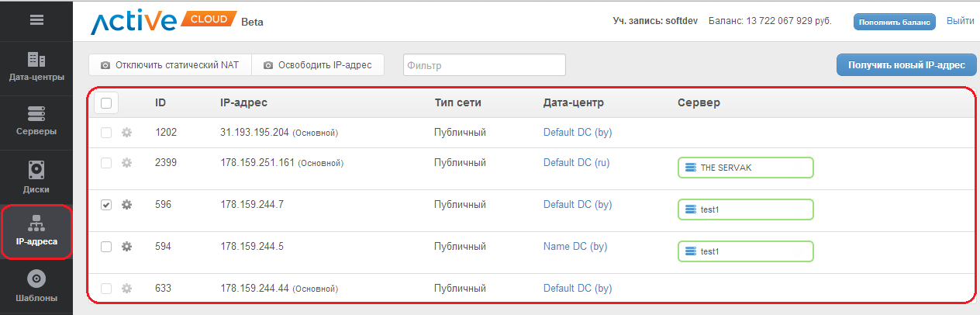Image resolution: width=980 pixels, height=315 pixels.
Task: Click the Выйти logout link
Action: coord(960,21)
